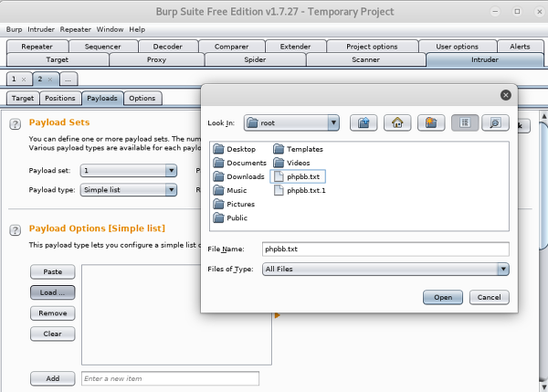This screenshot has height=392, width=548.
Task: Open the Desktop folder
Action: click(235, 149)
